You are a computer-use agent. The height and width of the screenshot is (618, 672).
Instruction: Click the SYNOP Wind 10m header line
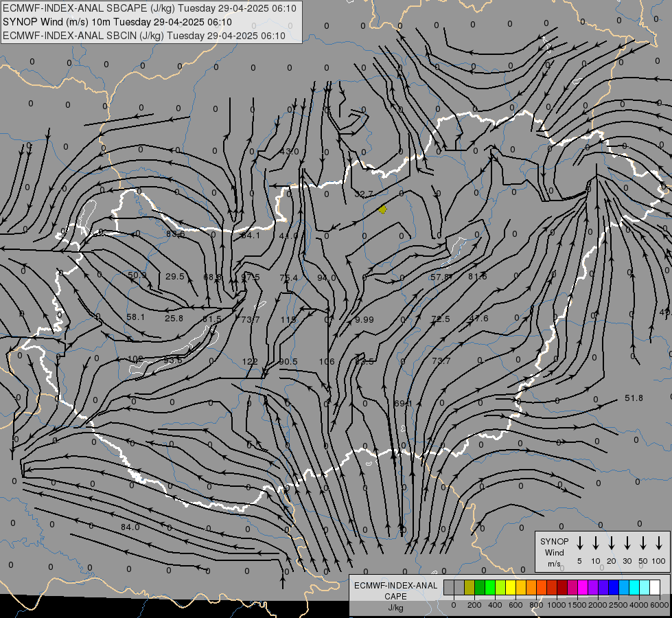[x=117, y=22]
